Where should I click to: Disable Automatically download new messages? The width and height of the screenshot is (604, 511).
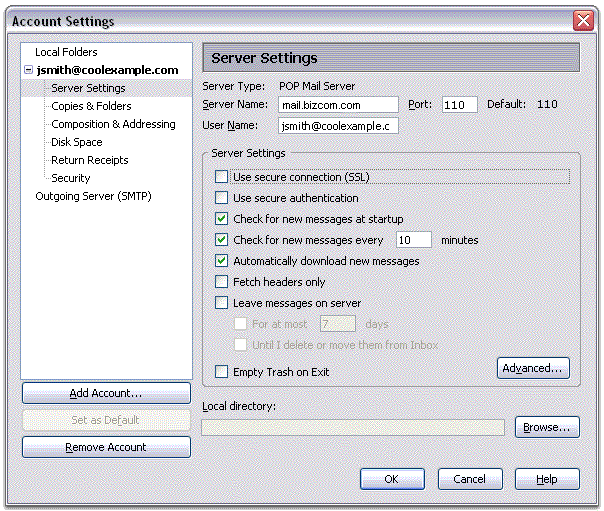coord(222,261)
